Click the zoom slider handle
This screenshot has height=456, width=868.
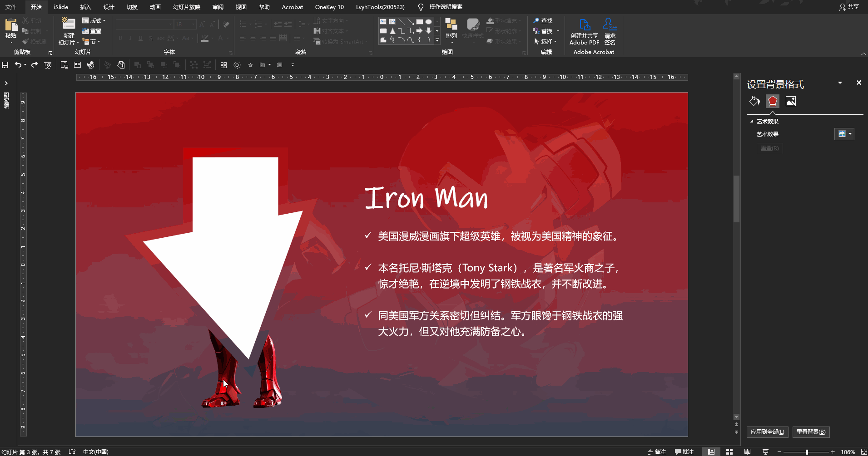(x=807, y=452)
